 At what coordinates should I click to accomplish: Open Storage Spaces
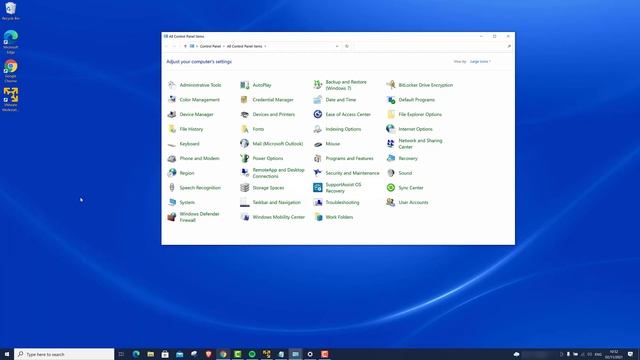pos(262,188)
